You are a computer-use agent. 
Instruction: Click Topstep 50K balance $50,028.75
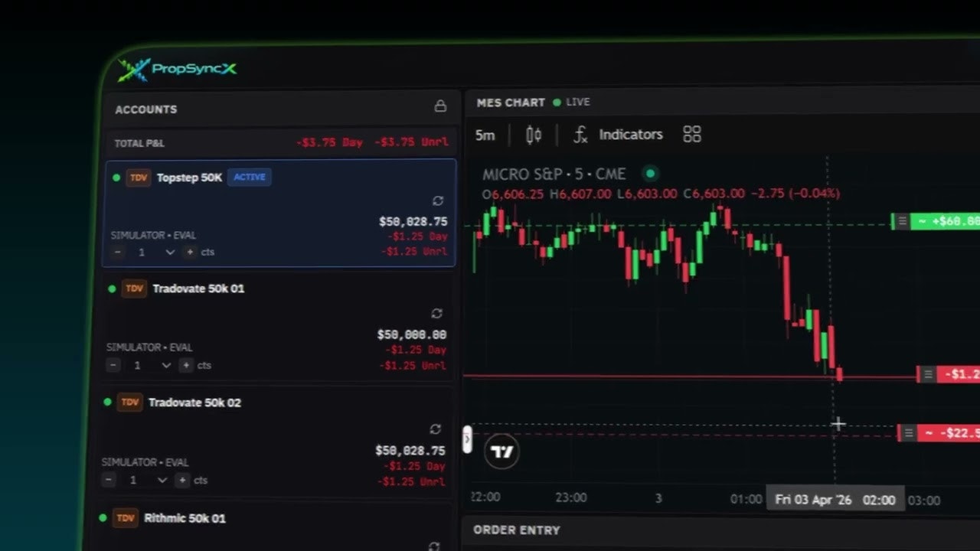tap(413, 221)
